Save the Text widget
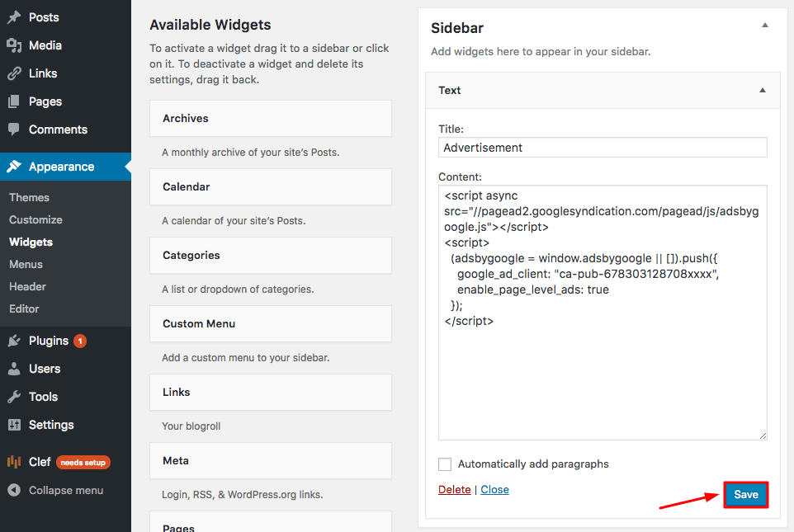 point(745,494)
